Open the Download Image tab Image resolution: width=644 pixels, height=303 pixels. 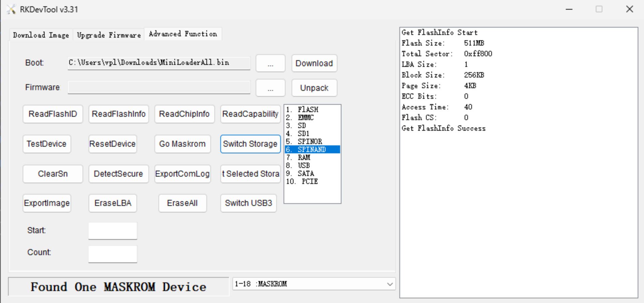pyautogui.click(x=41, y=35)
